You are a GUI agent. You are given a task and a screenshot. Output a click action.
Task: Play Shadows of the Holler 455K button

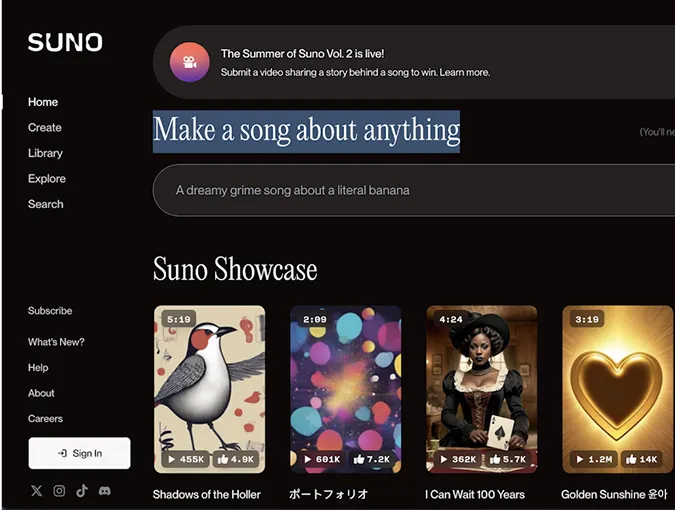[186, 459]
